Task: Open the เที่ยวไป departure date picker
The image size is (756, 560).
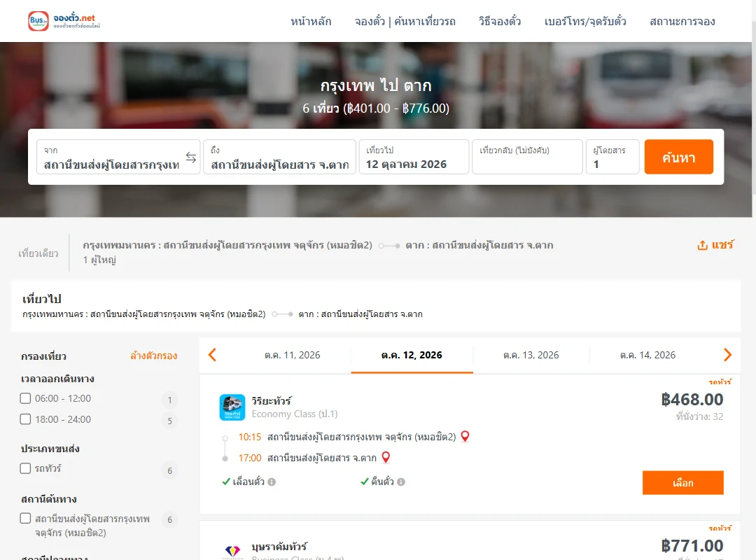Action: point(414,157)
